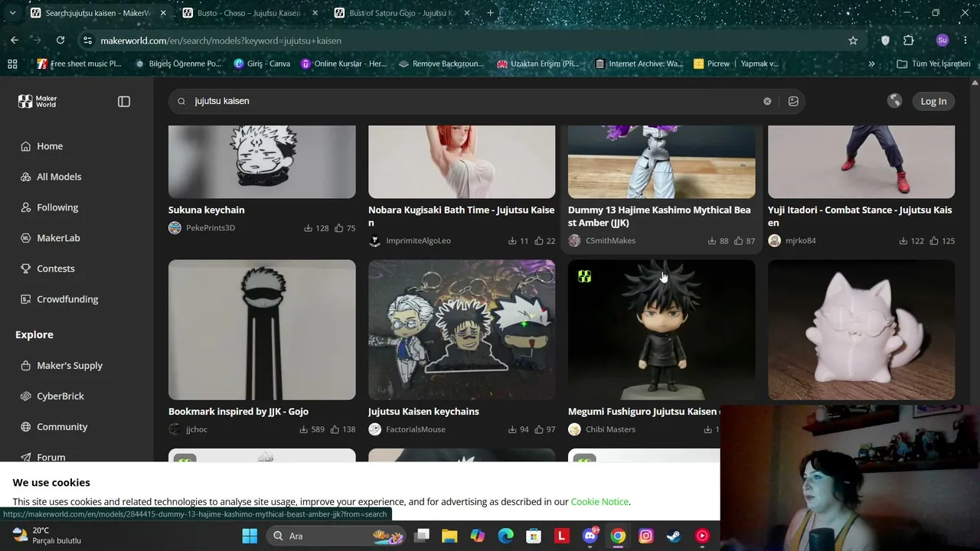
Task: Open Instagram from the taskbar
Action: coord(646,536)
